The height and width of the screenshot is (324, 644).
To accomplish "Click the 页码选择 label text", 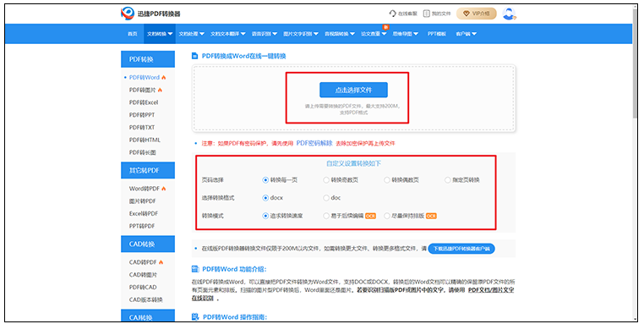I will click(213, 180).
